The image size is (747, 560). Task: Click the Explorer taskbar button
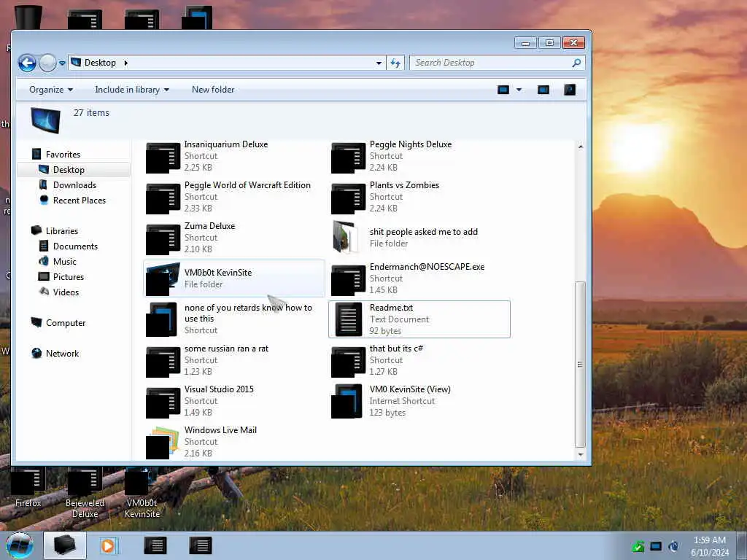point(65,545)
